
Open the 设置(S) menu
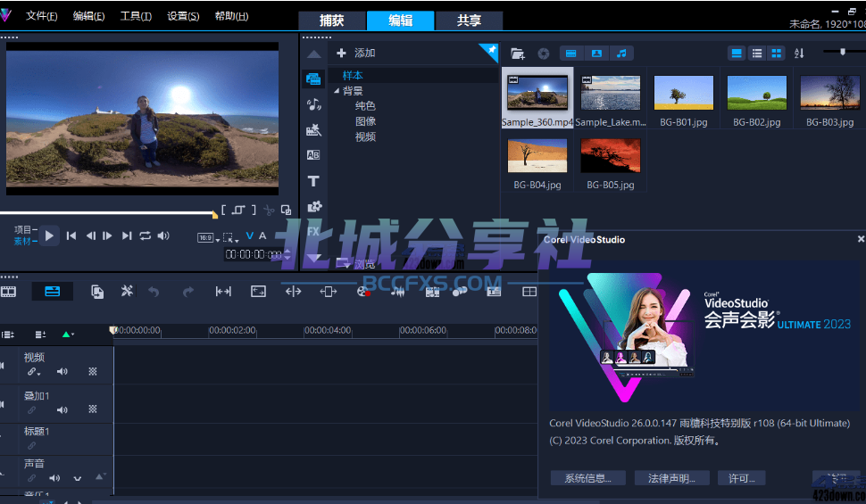[183, 16]
